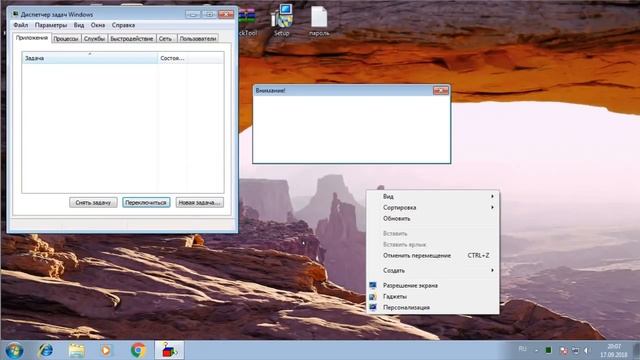Viewport: 640px width, 360px height.
Task: Select the пароль file on desktop
Action: click(319, 20)
